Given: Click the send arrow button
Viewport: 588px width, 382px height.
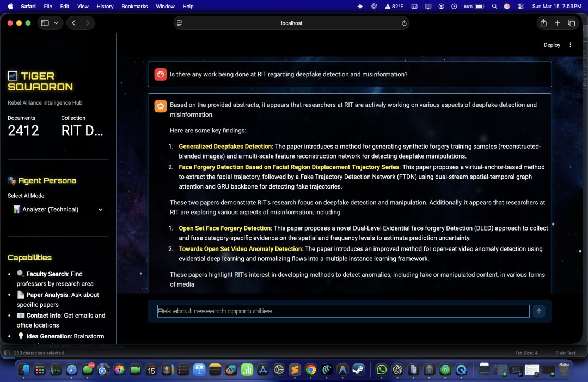Looking at the screenshot, I should pyautogui.click(x=539, y=311).
